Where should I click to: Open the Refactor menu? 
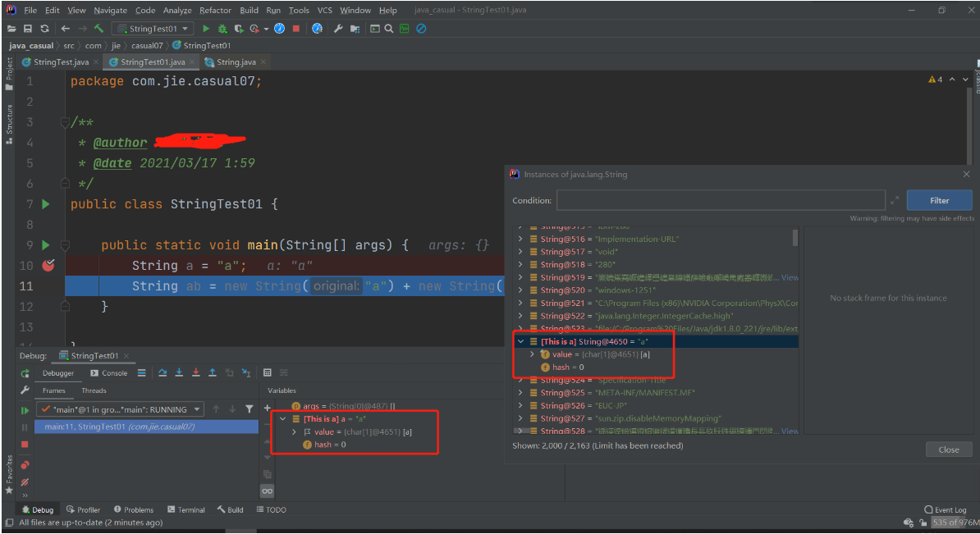[x=215, y=10]
